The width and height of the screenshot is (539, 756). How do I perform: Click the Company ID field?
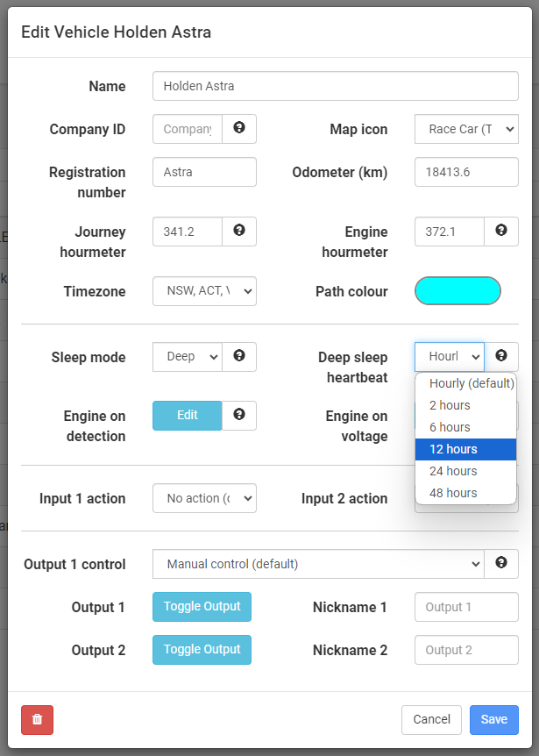tap(188, 129)
